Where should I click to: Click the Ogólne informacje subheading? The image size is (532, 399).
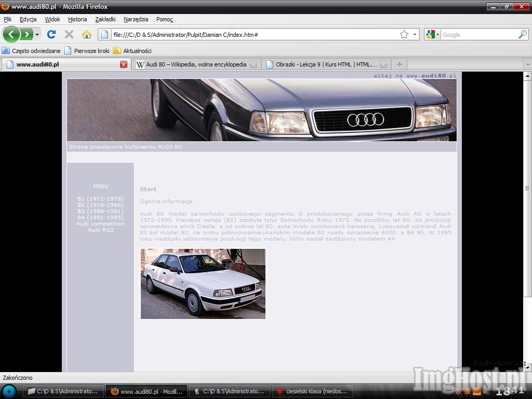(166, 201)
